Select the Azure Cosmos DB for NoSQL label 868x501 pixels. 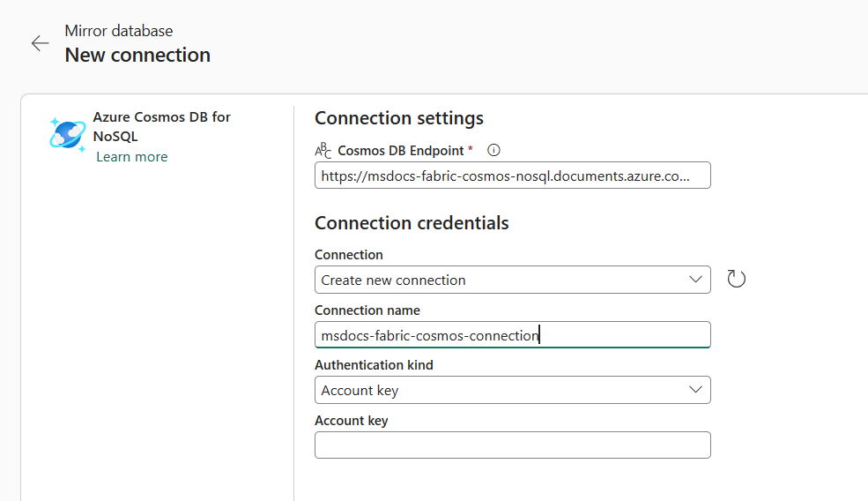[161, 126]
